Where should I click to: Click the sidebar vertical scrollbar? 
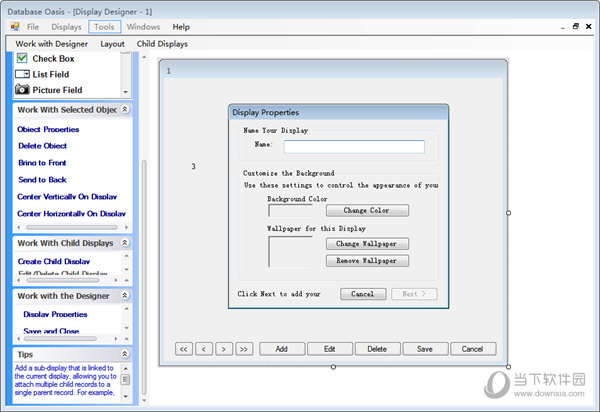pos(144,278)
